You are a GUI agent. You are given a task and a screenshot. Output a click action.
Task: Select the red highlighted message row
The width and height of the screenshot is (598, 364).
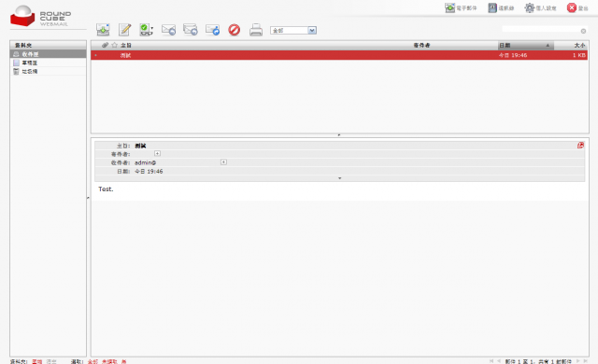point(339,55)
